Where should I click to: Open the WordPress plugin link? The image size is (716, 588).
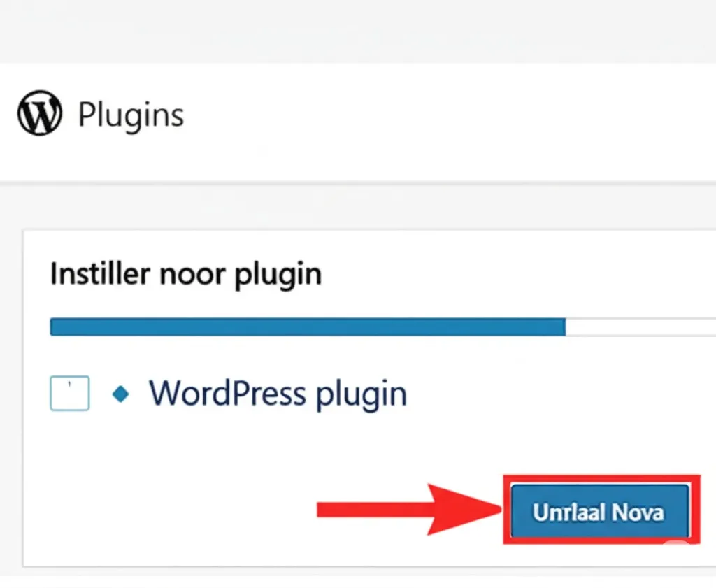tap(278, 394)
